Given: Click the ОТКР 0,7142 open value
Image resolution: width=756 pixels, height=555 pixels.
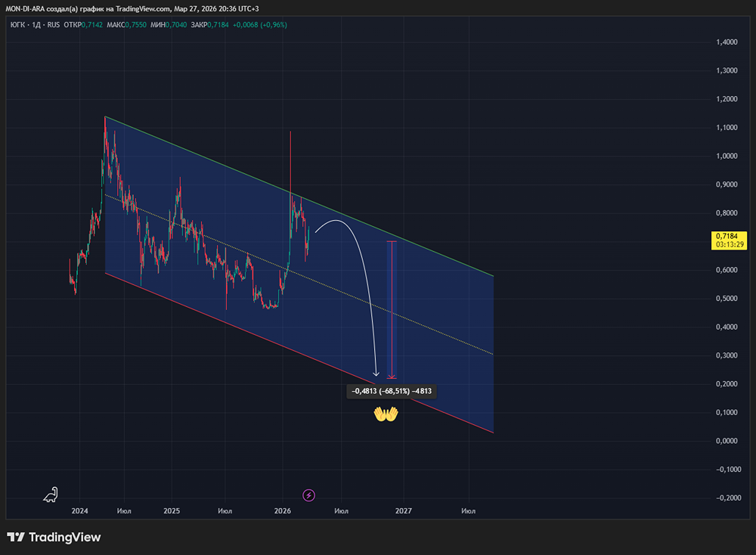Looking at the screenshot, I should pyautogui.click(x=83, y=25).
